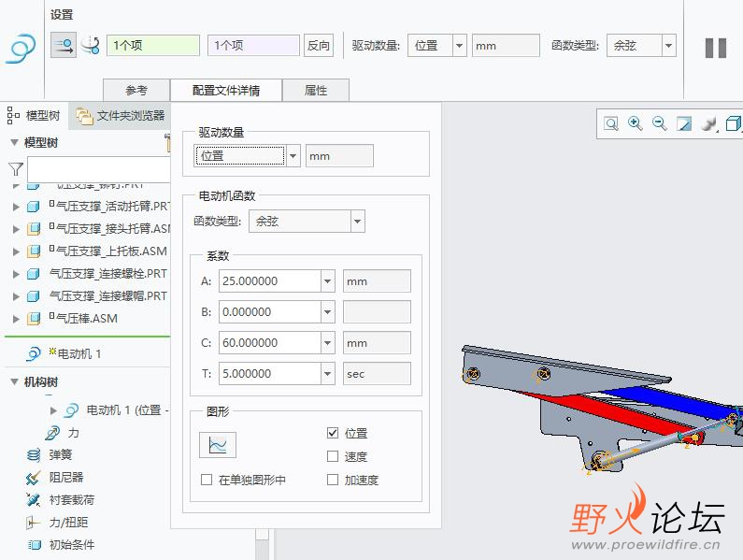Viewport: 743px width, 560px height.
Task: Click coefficient C value 60.000000
Action: pos(269,342)
